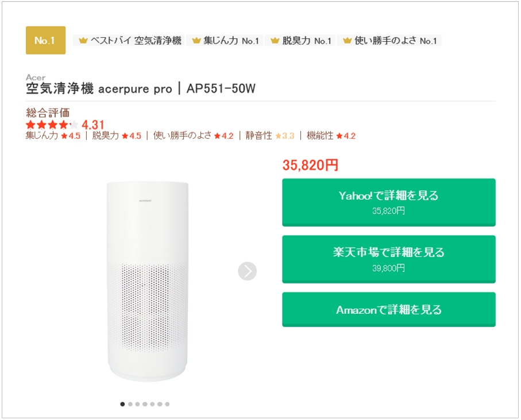Screen dimensions: 521x420
Task: Click crown icon beside 使い勝手のよさ No.1
Action: click(x=347, y=41)
